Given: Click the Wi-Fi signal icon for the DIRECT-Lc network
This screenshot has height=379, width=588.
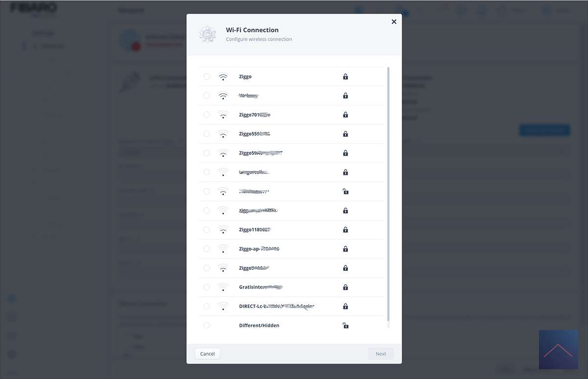Looking at the screenshot, I should click(223, 307).
